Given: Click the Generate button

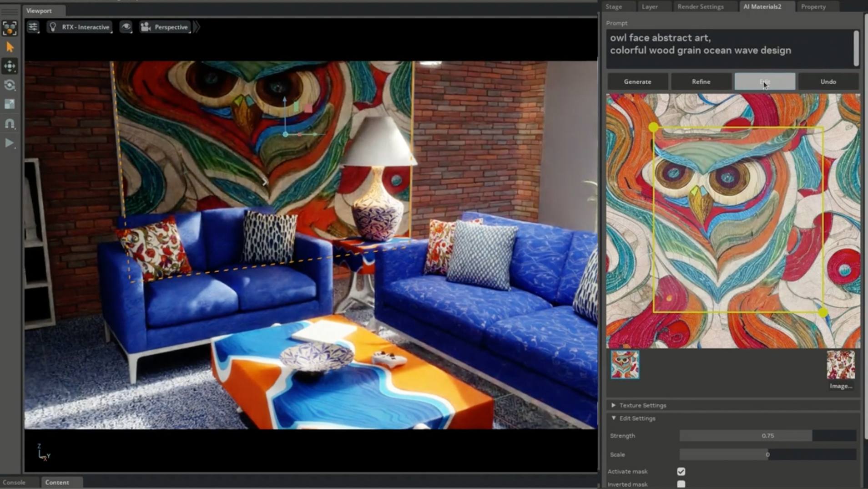Looking at the screenshot, I should click(x=637, y=82).
